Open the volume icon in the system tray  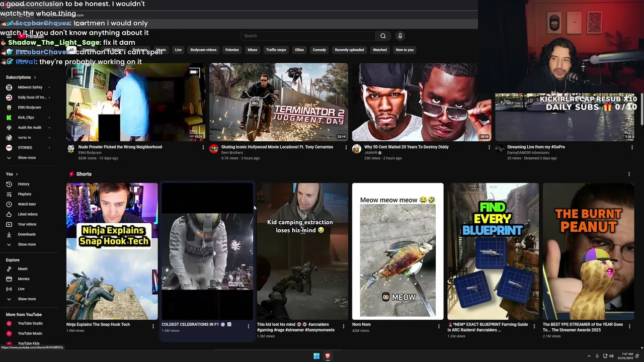pos(611,356)
